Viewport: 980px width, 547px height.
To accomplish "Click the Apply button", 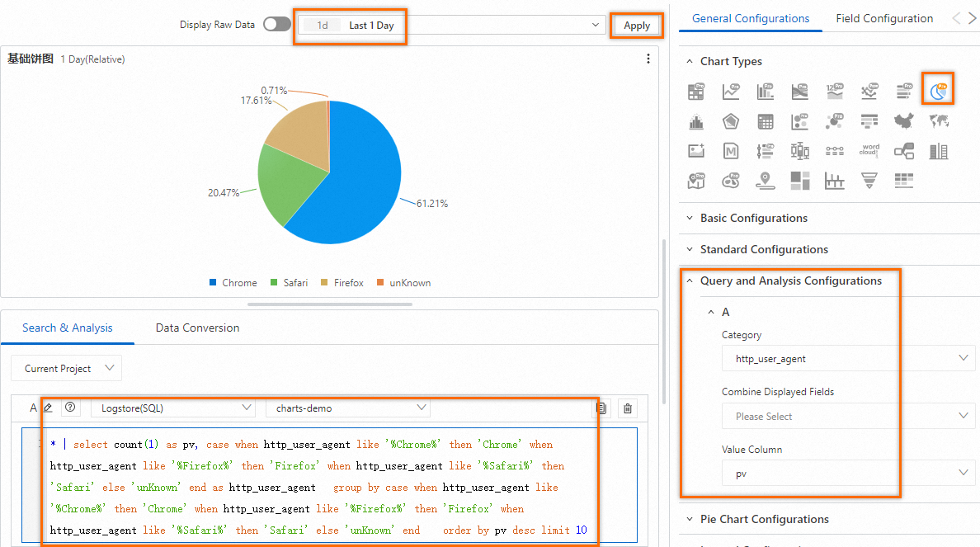I will click(x=636, y=25).
